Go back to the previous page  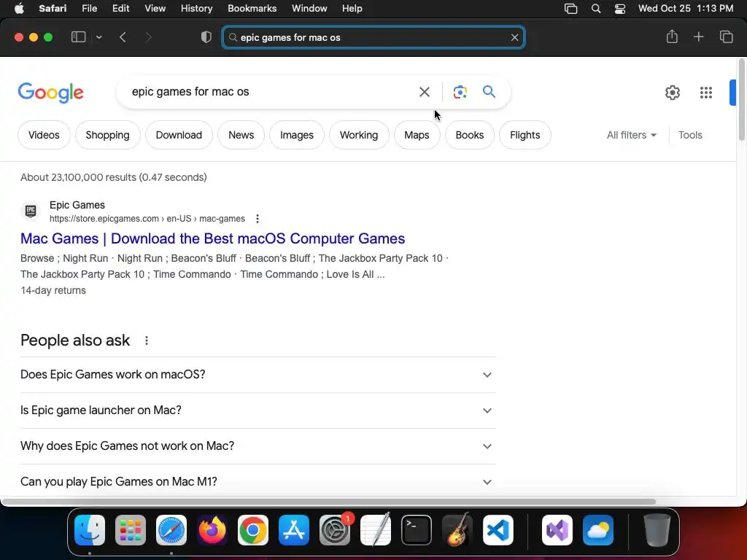click(123, 37)
